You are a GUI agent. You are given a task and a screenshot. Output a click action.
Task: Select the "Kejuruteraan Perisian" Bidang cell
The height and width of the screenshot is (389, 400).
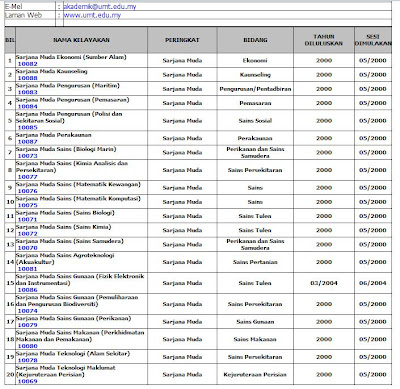tap(255, 375)
